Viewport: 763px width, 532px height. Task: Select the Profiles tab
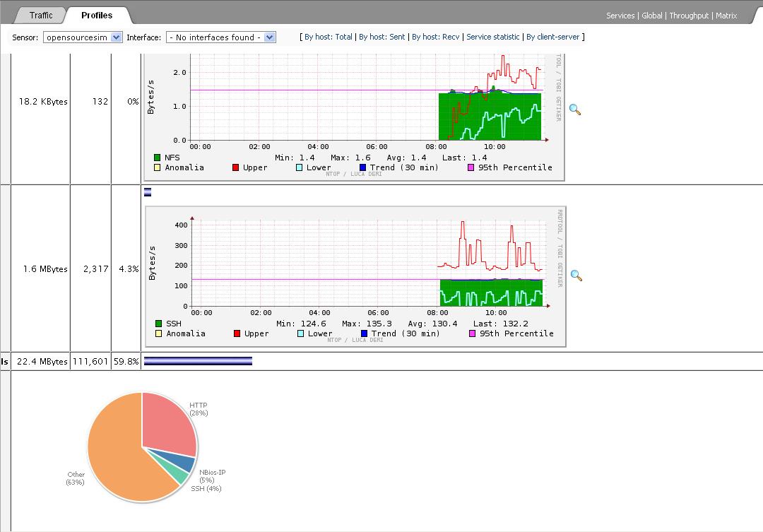pos(97,15)
